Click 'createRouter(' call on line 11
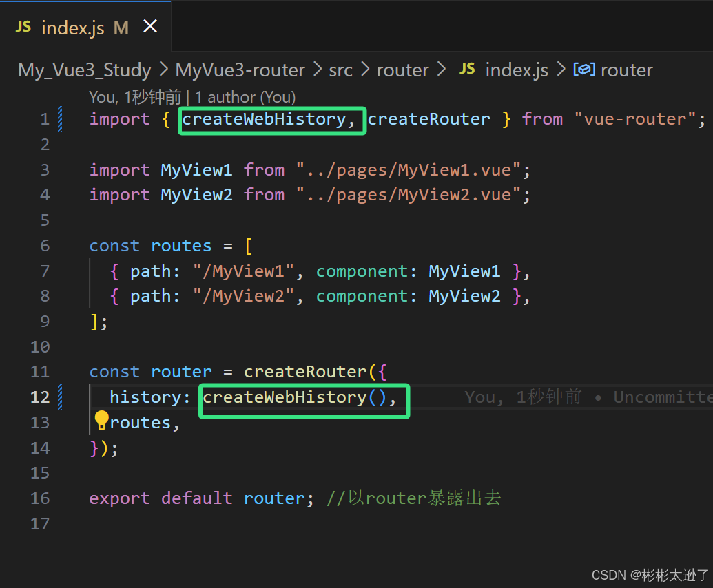The height and width of the screenshot is (588, 713). [x=311, y=372]
